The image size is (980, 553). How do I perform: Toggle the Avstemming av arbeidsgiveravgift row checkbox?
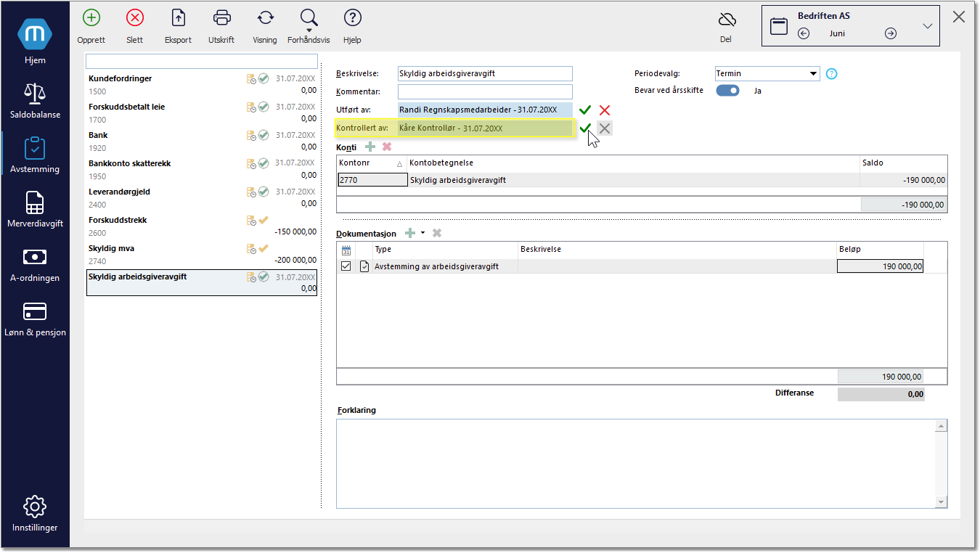346,266
